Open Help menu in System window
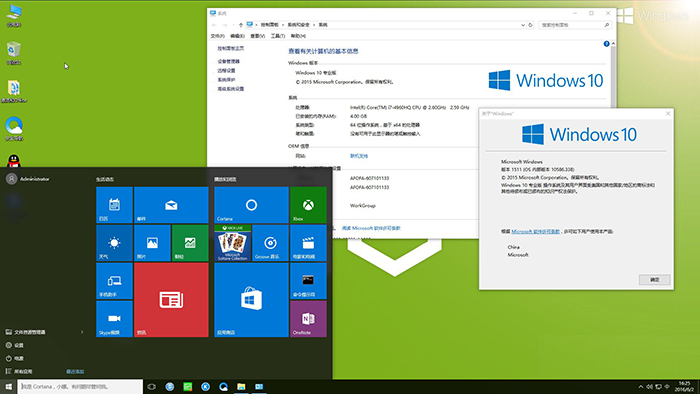This screenshot has width=700, height=394. click(x=298, y=36)
